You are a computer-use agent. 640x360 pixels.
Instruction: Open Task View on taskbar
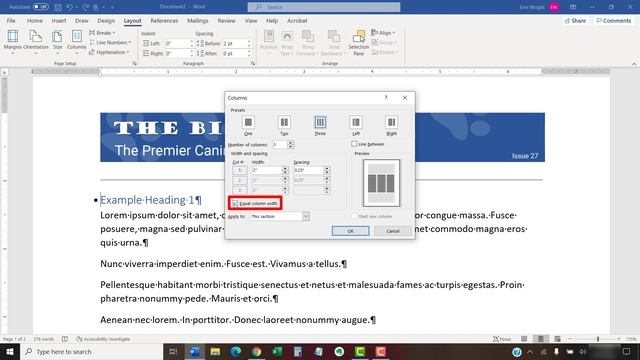(x=173, y=351)
